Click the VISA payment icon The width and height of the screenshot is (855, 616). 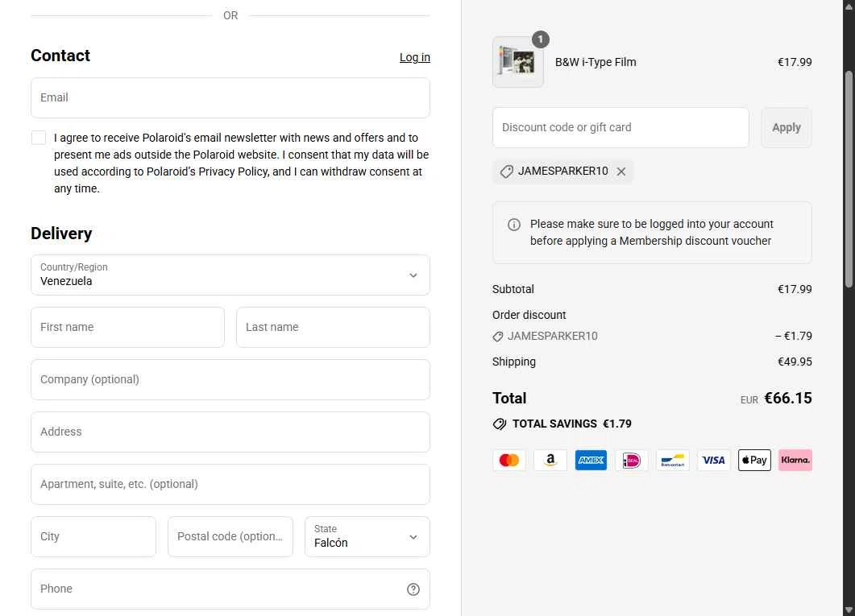(x=713, y=461)
